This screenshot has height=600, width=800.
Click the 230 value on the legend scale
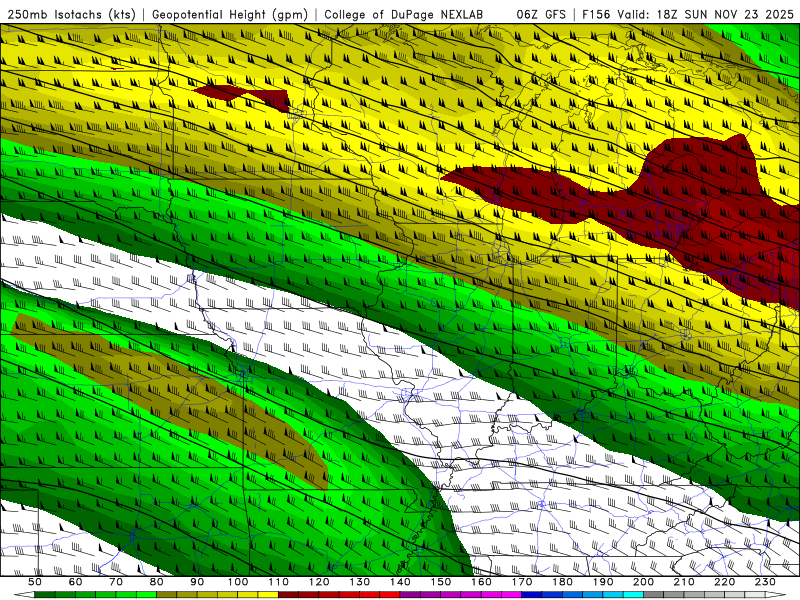pos(766,582)
